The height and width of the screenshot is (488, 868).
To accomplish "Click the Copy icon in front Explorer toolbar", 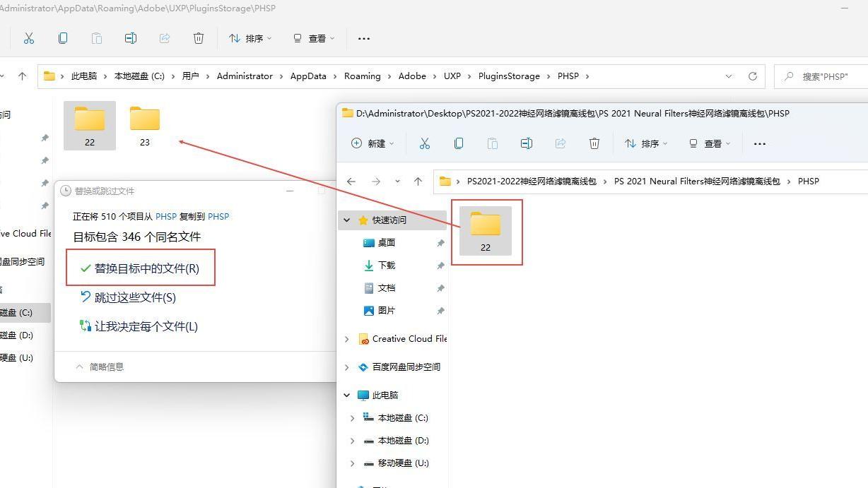I will coord(459,143).
